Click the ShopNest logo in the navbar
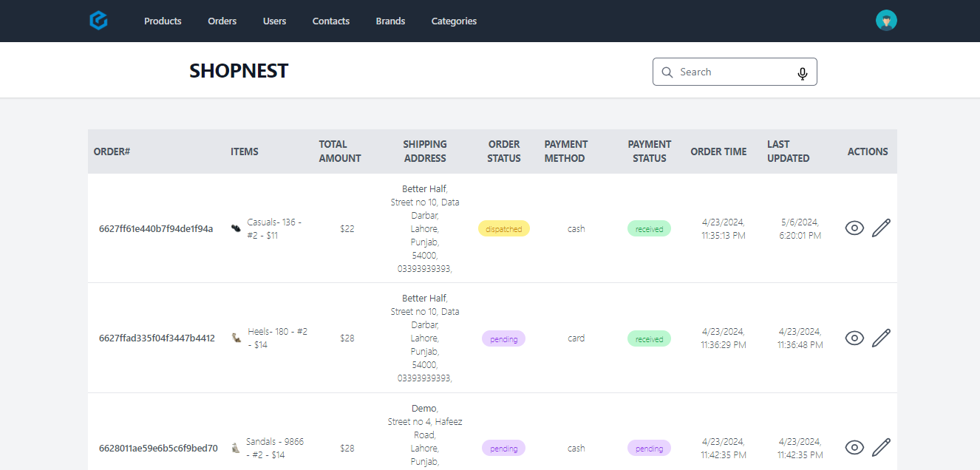 (98, 21)
